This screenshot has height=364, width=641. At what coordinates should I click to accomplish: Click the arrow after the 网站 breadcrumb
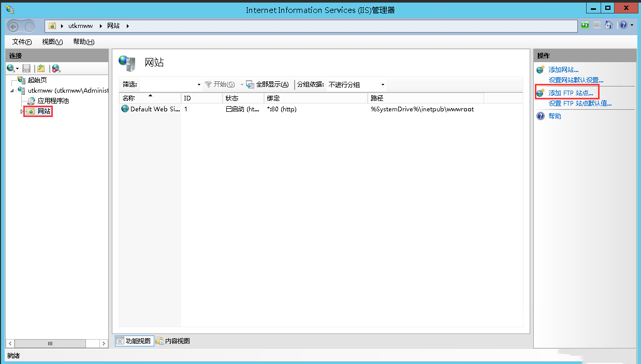point(127,26)
